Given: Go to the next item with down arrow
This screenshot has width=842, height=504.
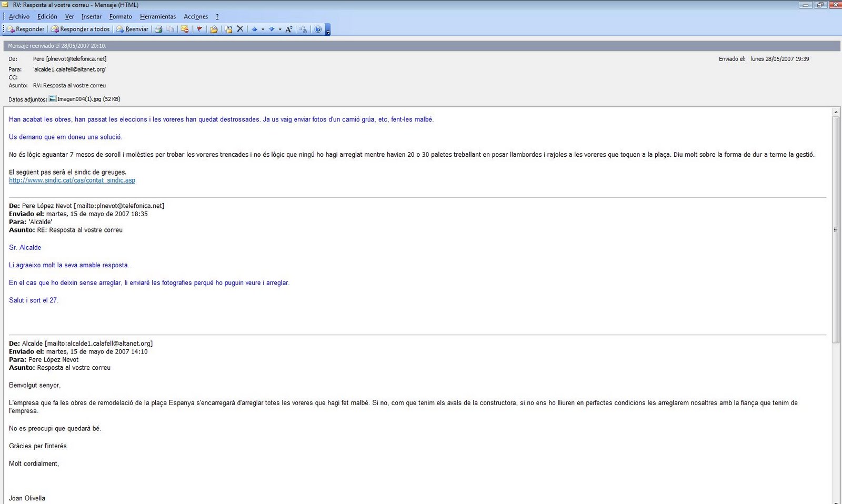Looking at the screenshot, I should pyautogui.click(x=272, y=29).
